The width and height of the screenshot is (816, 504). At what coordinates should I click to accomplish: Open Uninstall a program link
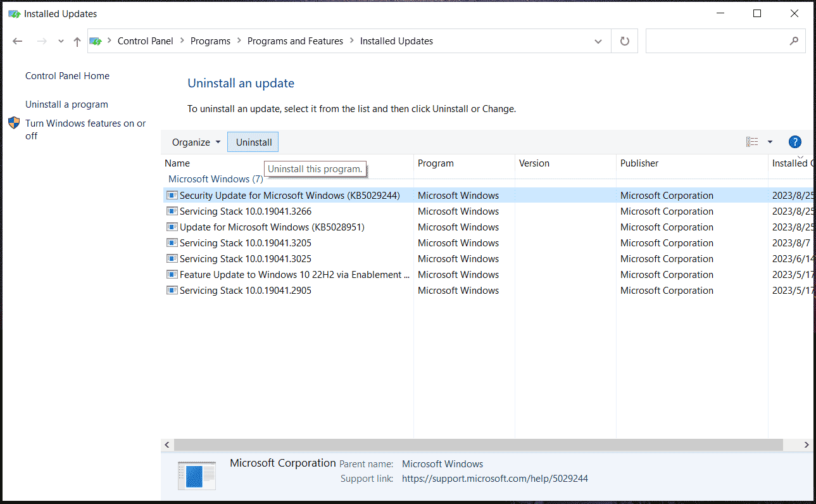[66, 104]
